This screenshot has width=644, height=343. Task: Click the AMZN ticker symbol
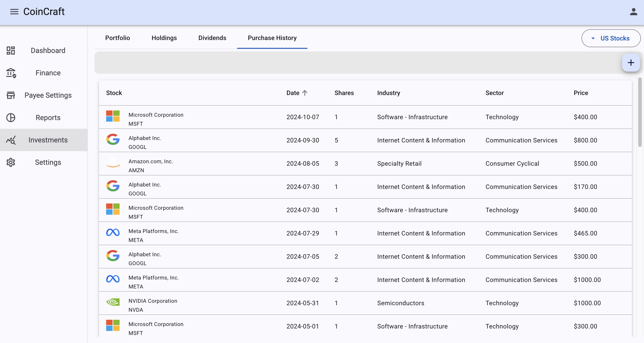[x=136, y=170]
